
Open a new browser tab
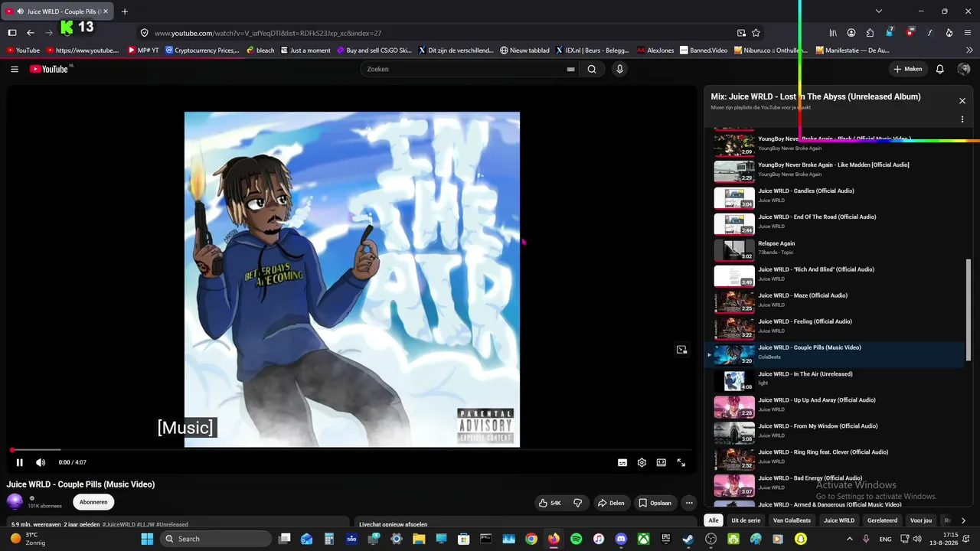point(125,11)
